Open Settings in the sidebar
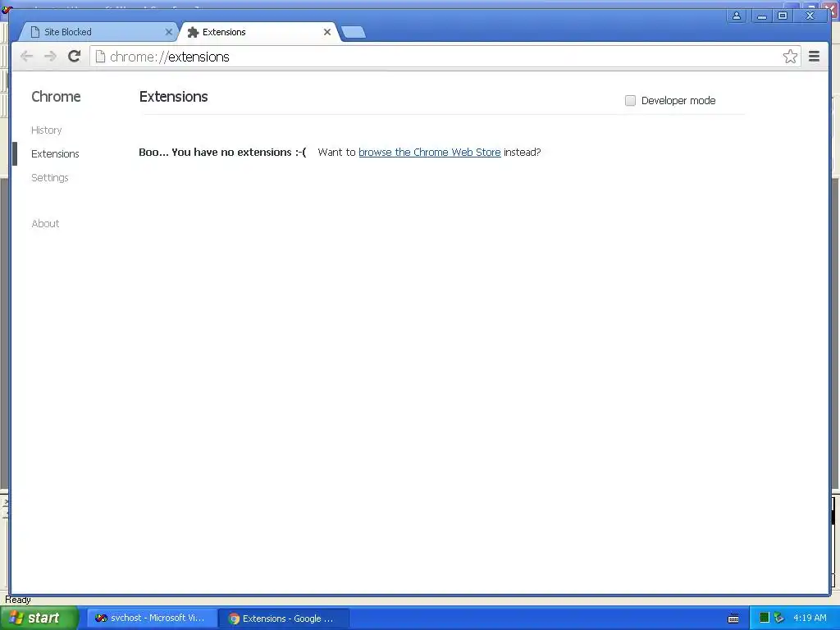840x630 pixels. (x=50, y=178)
